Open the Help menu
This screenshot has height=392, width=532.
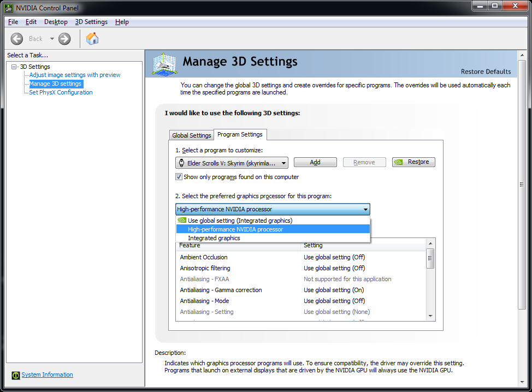coord(122,22)
